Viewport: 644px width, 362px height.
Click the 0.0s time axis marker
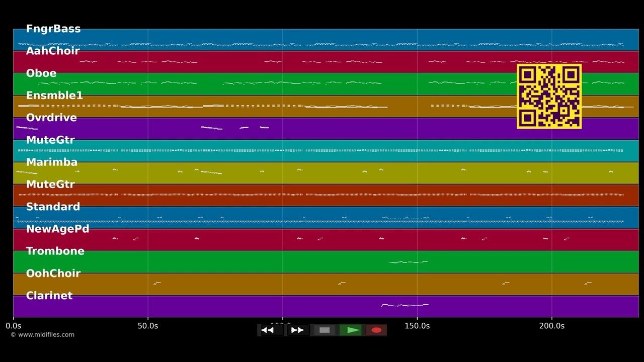[14, 326]
